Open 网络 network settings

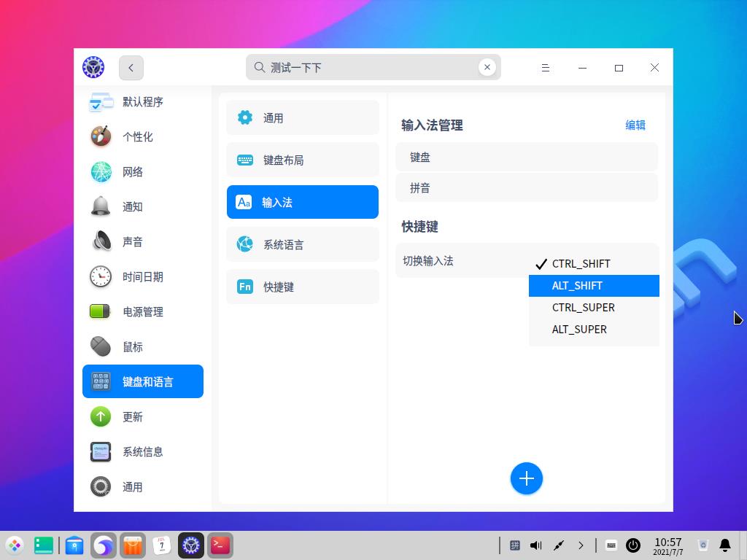142,172
